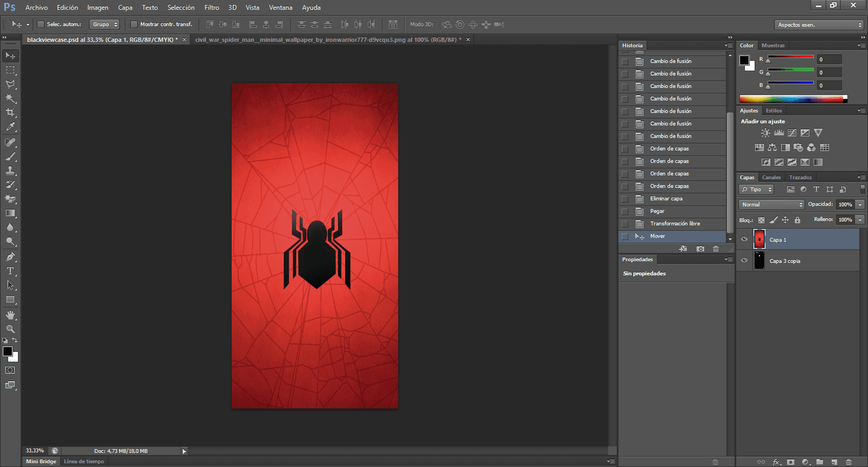Screen dimensions: 868x467
Task: Hide the Capa 1 layer
Action: coord(744,239)
